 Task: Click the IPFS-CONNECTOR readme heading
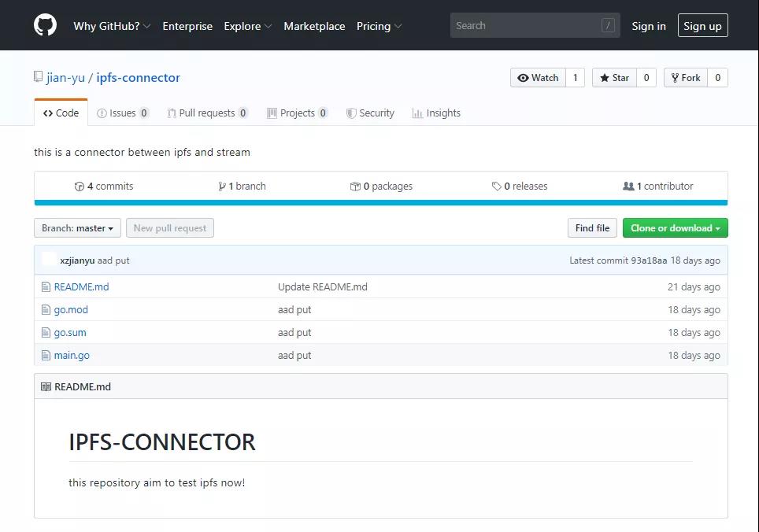tap(161, 441)
